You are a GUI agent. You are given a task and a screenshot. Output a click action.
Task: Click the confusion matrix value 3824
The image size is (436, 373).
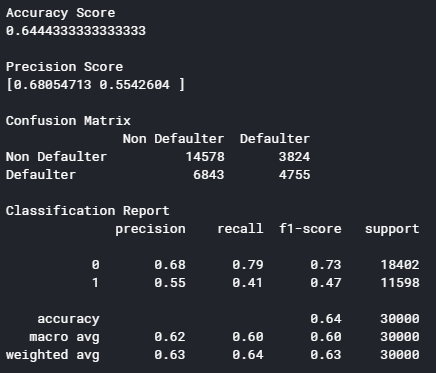[295, 157]
